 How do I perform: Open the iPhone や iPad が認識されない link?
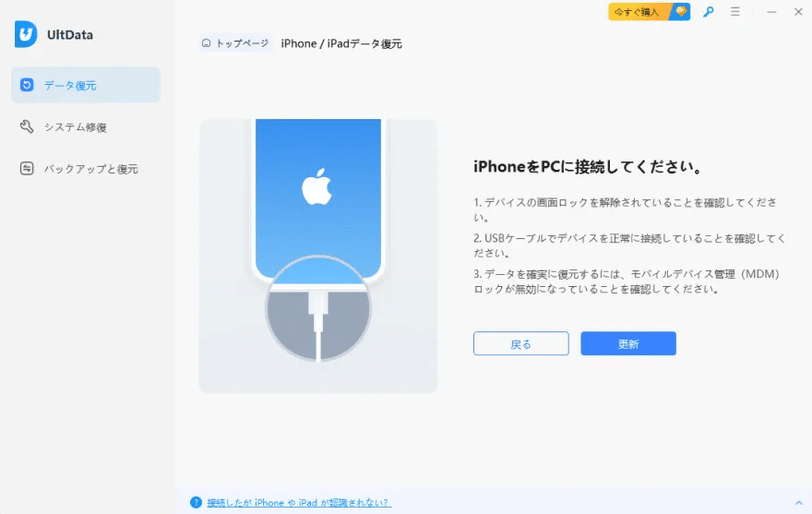[299, 503]
